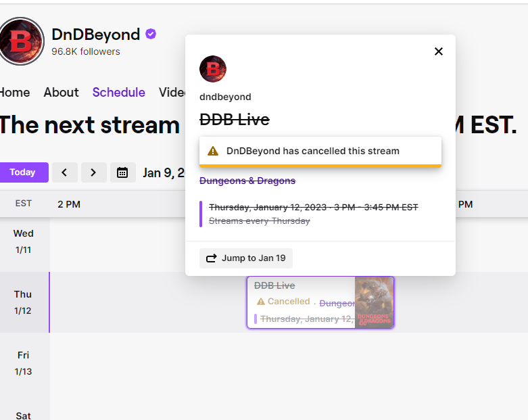Click the dndbeyond avatar inside the popup
Image resolution: width=528 pixels, height=420 pixels.
[x=213, y=69]
